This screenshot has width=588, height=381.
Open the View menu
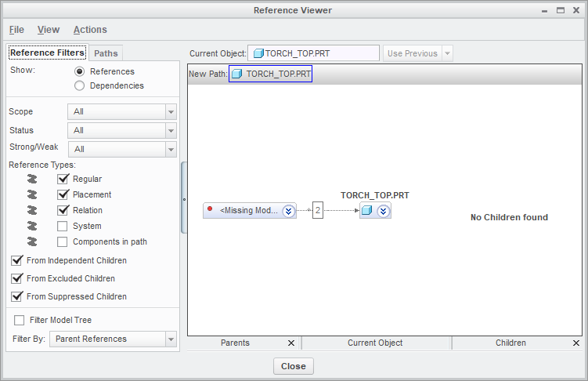coord(49,30)
